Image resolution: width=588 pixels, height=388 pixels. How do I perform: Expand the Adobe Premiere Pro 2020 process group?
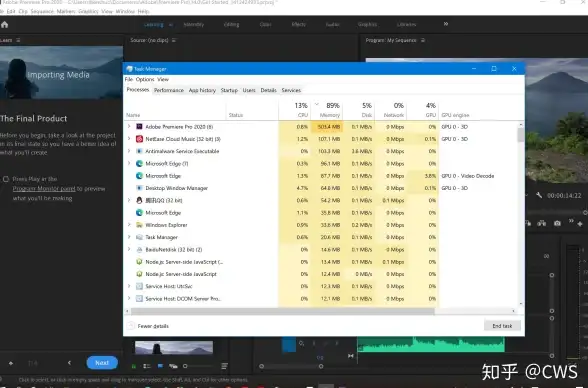129,126
